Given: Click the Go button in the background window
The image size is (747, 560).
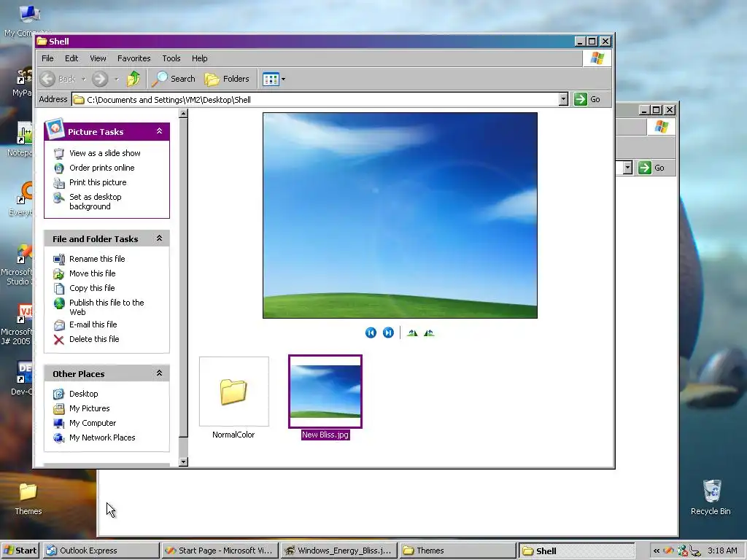Looking at the screenshot, I should (x=653, y=168).
